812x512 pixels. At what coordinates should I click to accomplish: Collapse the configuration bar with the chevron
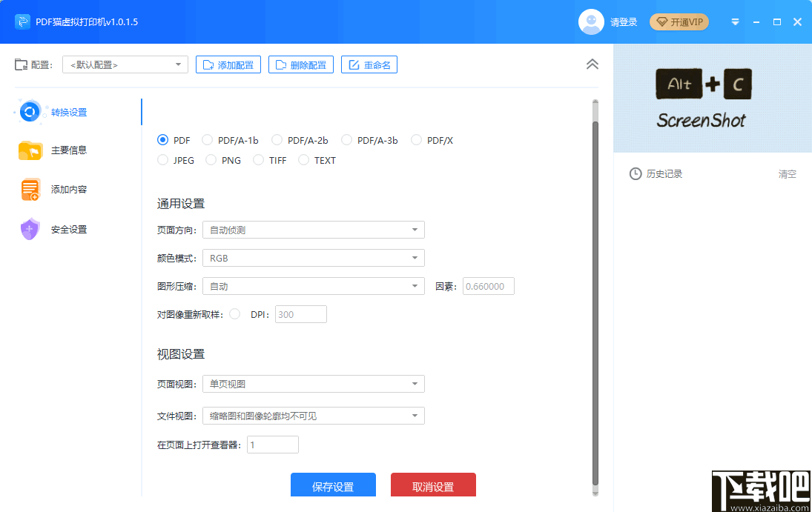pyautogui.click(x=592, y=64)
